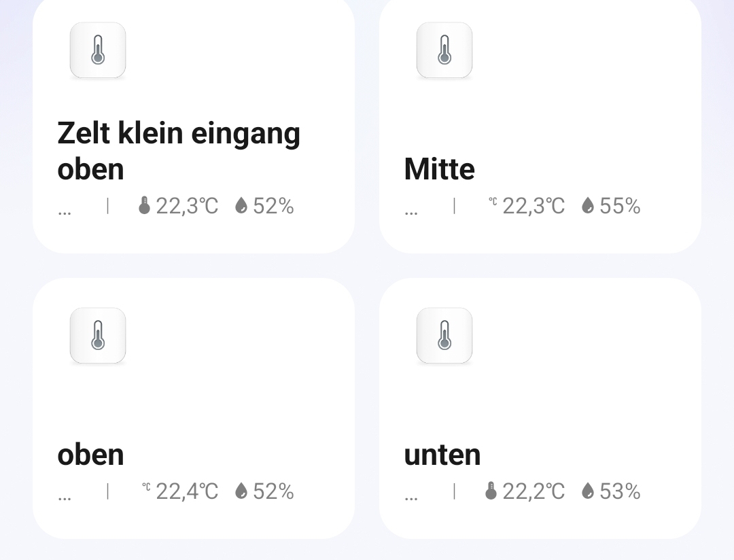This screenshot has height=560, width=734.
Task: Click the 55% humidity reading on Mitte
Action: coord(620,206)
